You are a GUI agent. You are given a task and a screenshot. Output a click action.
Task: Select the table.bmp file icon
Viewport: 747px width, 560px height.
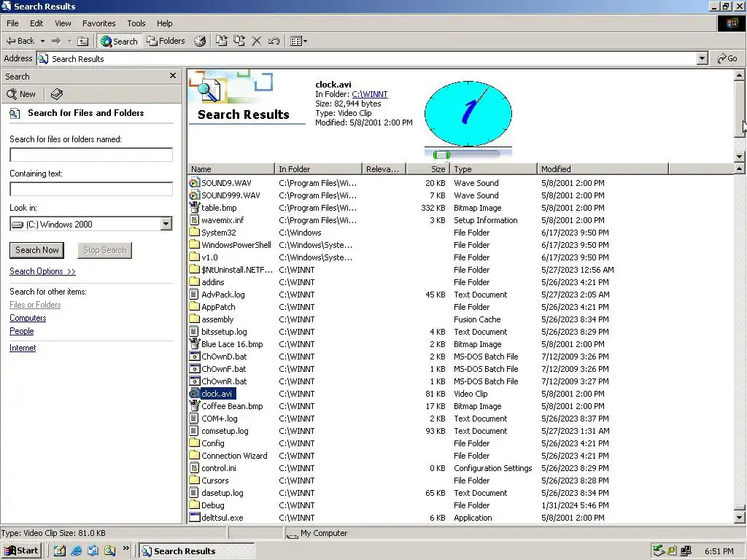[194, 208]
